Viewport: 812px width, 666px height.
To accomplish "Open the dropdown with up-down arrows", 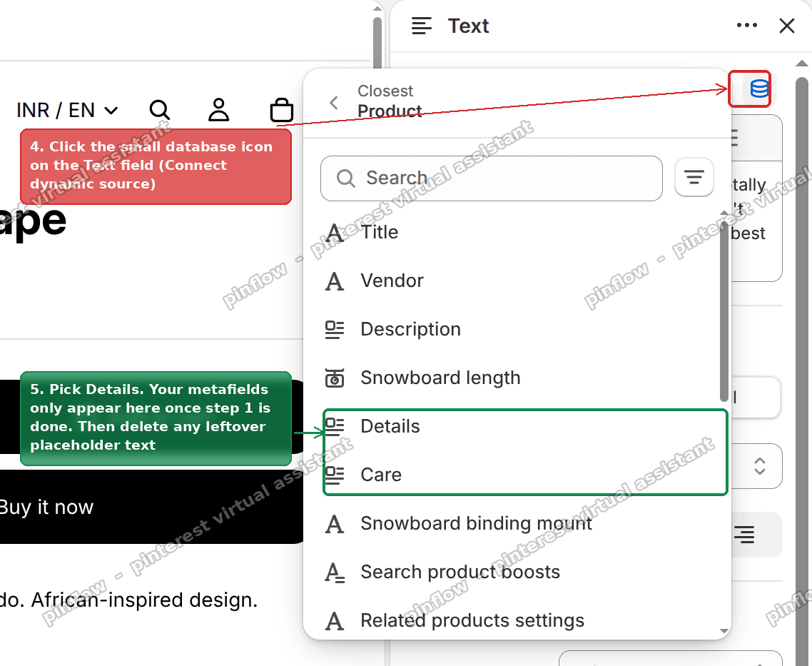I will [x=758, y=466].
